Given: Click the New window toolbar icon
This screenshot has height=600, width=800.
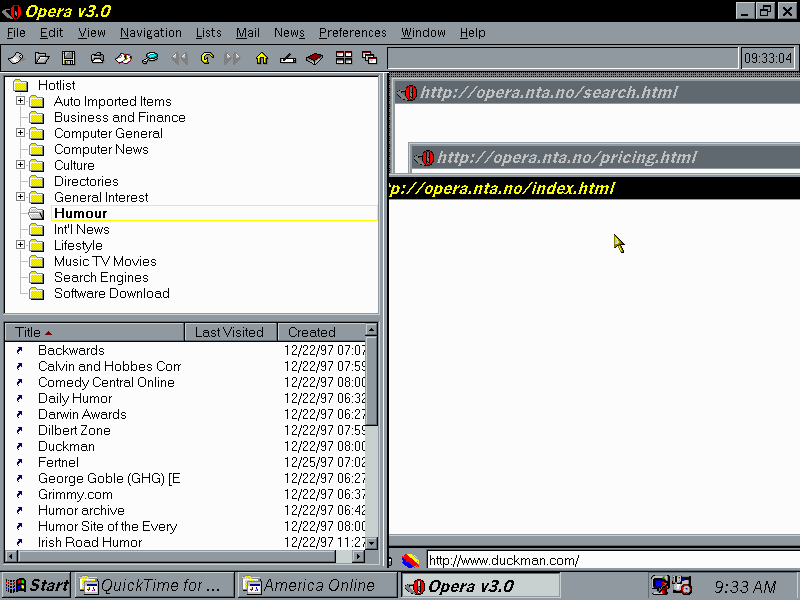Looking at the screenshot, I should tap(16, 58).
